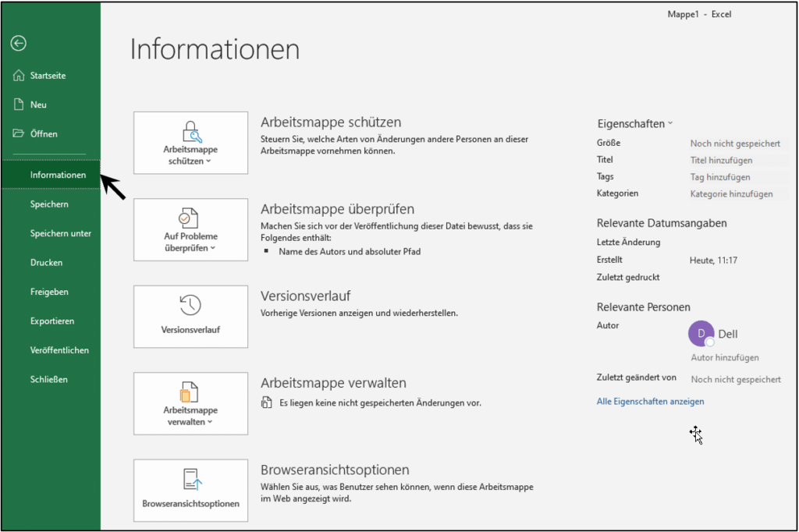Click the Auf Probleme überprüfen document icon

tap(189, 218)
